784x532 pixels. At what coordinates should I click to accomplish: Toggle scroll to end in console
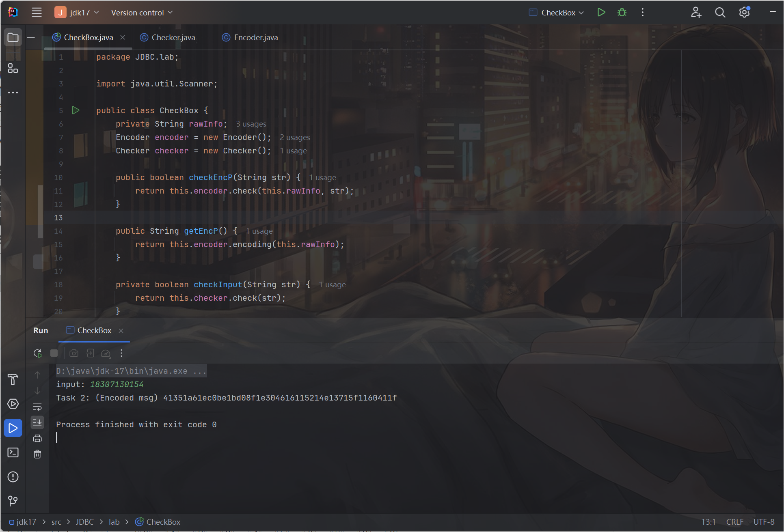click(37, 422)
